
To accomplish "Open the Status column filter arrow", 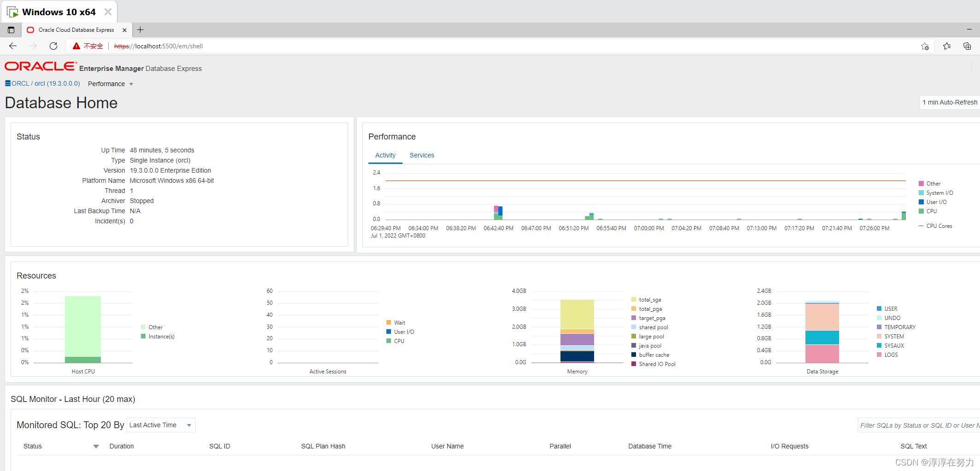I will point(96,446).
